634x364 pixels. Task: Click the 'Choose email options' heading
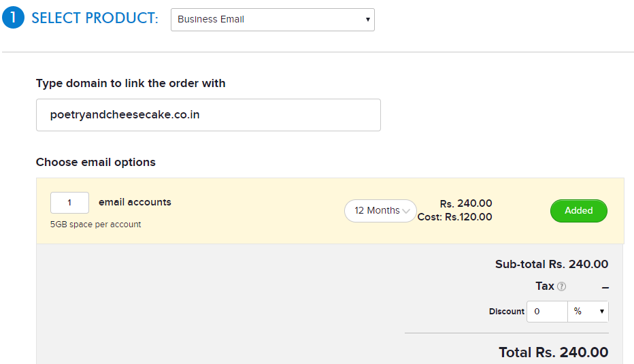click(96, 162)
